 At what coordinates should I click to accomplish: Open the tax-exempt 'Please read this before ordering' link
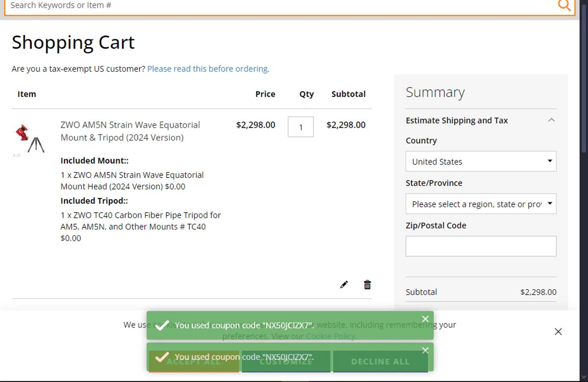pyautogui.click(x=208, y=69)
